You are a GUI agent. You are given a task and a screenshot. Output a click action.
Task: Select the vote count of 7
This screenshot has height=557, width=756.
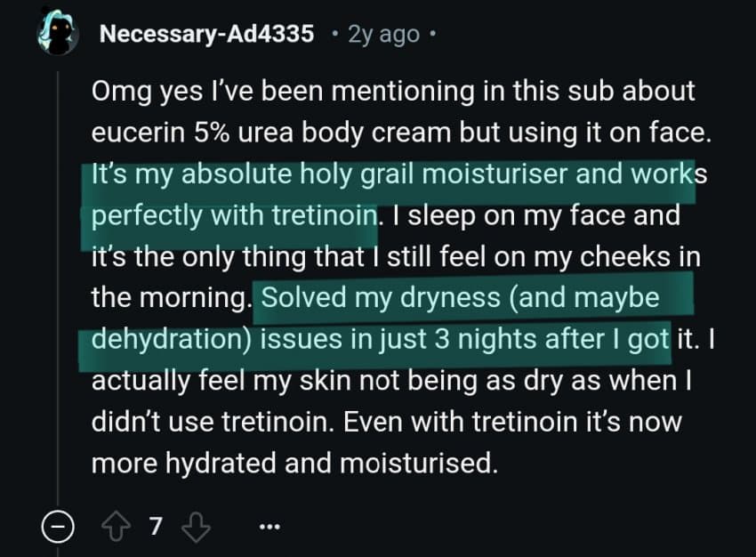click(156, 527)
